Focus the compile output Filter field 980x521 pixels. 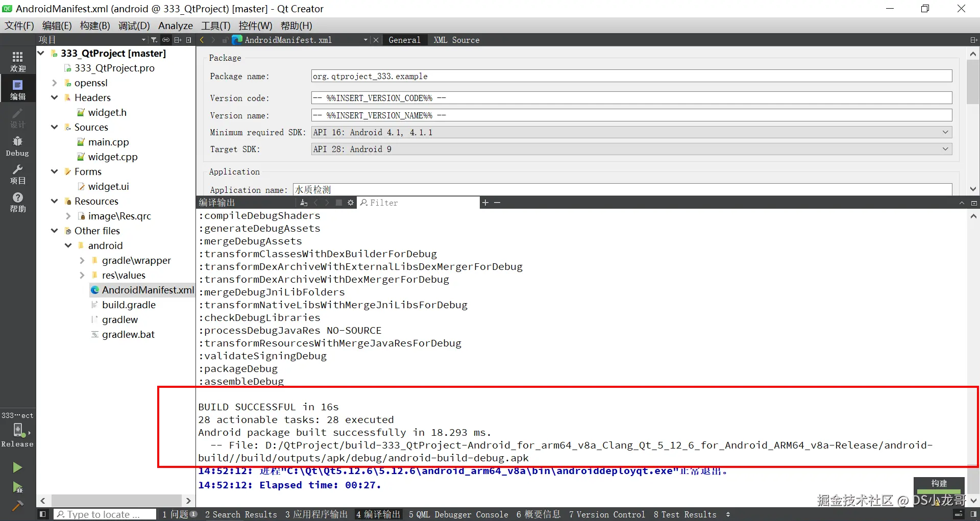coord(419,203)
